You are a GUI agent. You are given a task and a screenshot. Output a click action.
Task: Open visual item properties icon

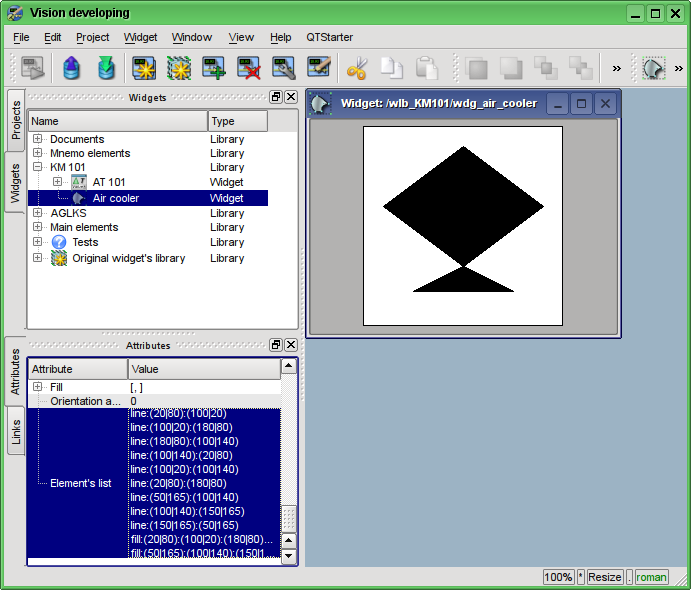coord(284,69)
